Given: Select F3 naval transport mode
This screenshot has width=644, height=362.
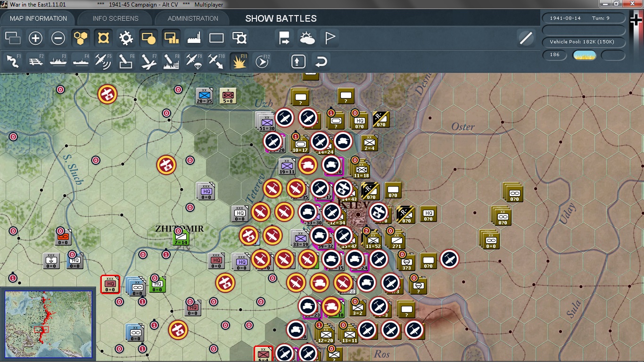Looking at the screenshot, I should coord(58,61).
